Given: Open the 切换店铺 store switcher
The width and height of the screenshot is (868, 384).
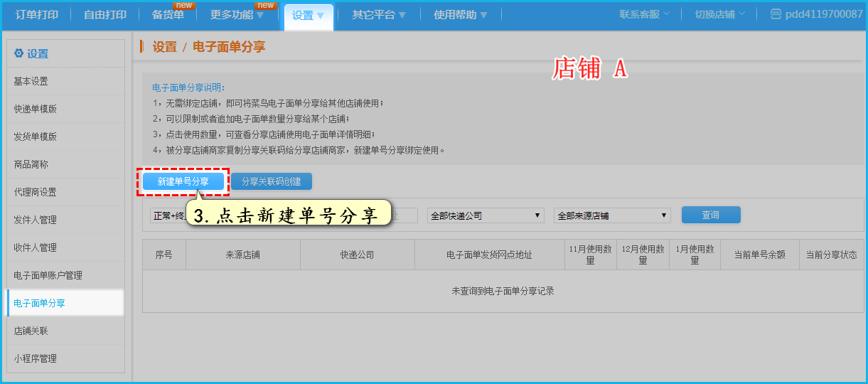Looking at the screenshot, I should coord(720,14).
